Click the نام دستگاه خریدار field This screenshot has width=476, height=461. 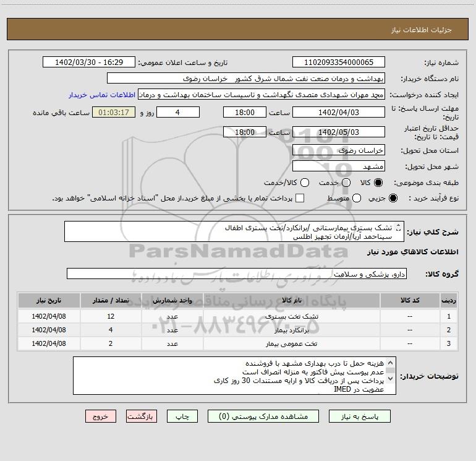246,79
